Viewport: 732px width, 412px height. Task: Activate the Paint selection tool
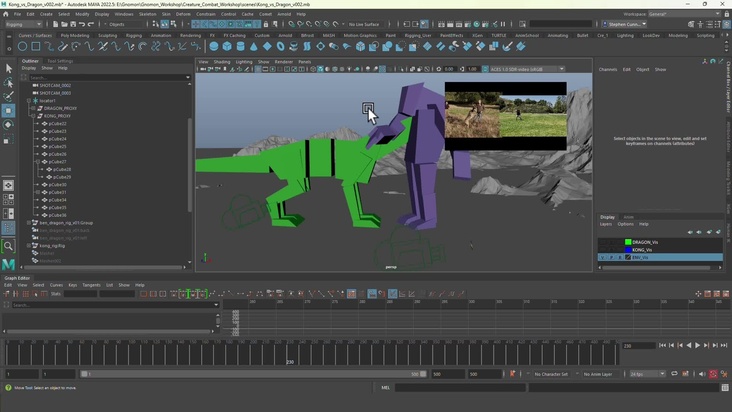click(8, 97)
